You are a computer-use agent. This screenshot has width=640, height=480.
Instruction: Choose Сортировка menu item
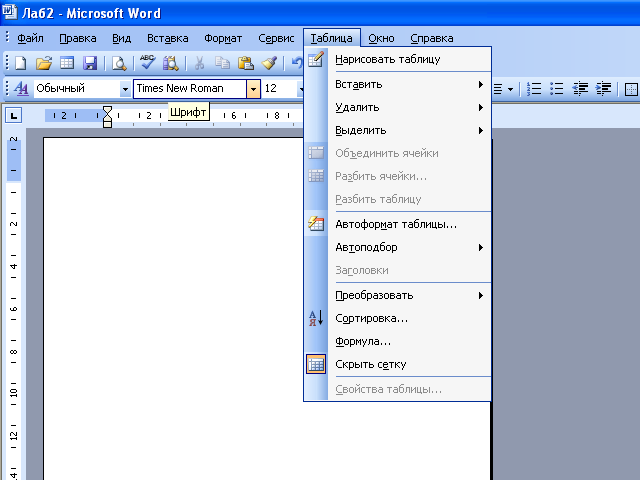(397, 318)
